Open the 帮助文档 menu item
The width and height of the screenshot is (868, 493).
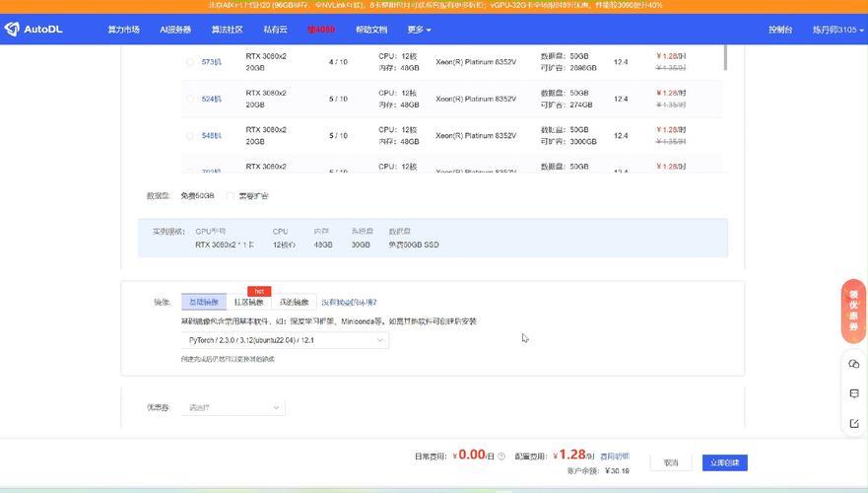click(x=371, y=30)
